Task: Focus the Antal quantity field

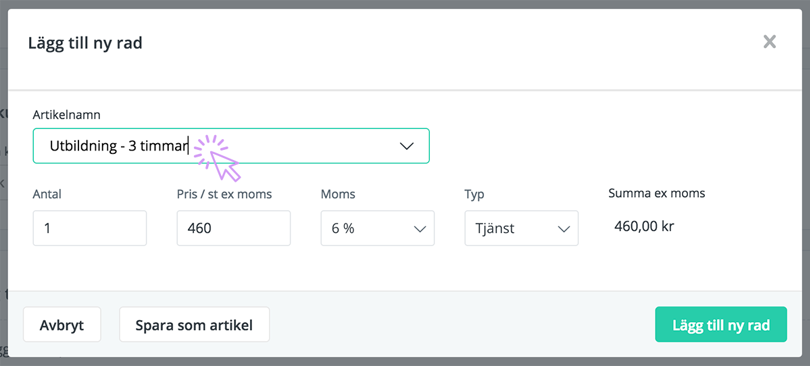Action: click(90, 228)
